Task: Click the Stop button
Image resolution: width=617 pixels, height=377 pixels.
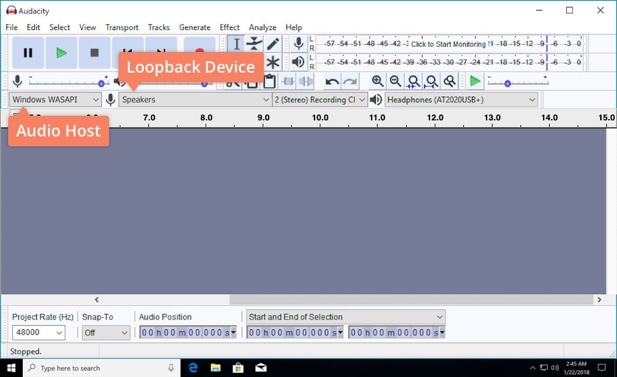Action: pyautogui.click(x=94, y=53)
